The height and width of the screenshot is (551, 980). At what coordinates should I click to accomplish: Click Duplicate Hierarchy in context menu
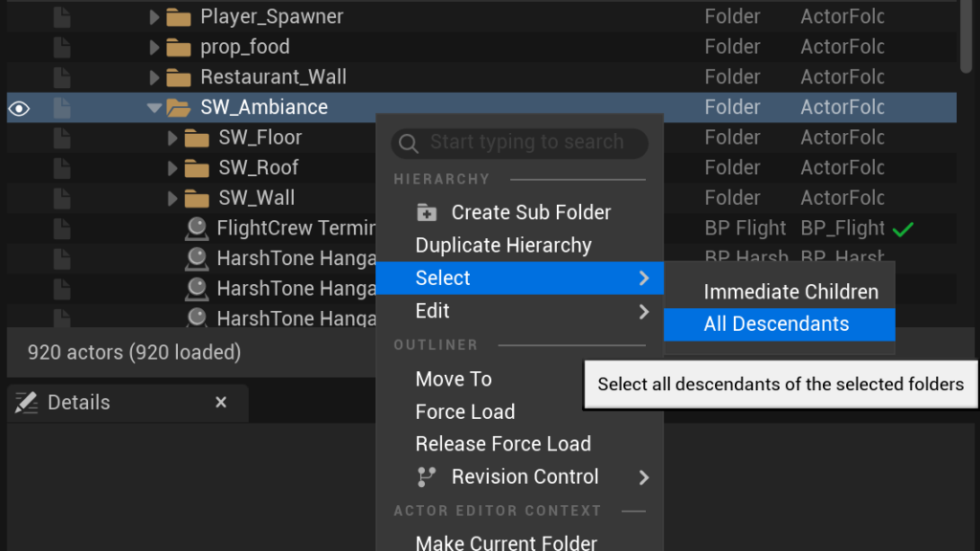(503, 245)
